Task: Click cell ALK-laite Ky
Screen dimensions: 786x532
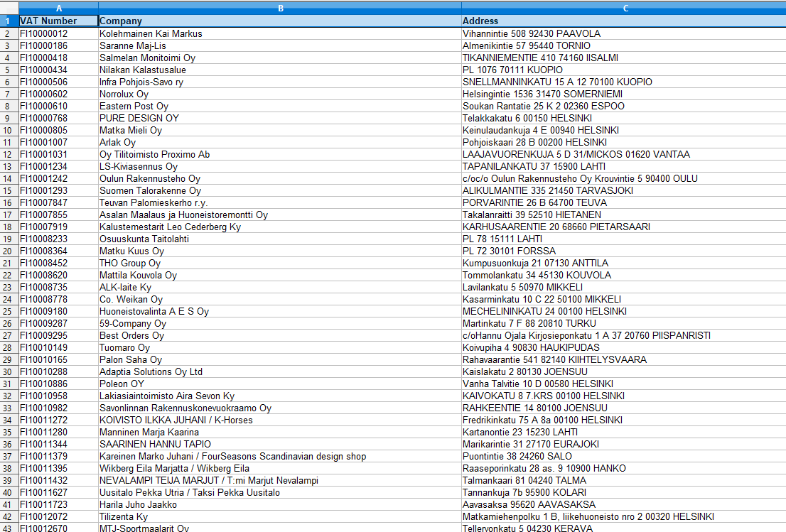Action: 280,288
